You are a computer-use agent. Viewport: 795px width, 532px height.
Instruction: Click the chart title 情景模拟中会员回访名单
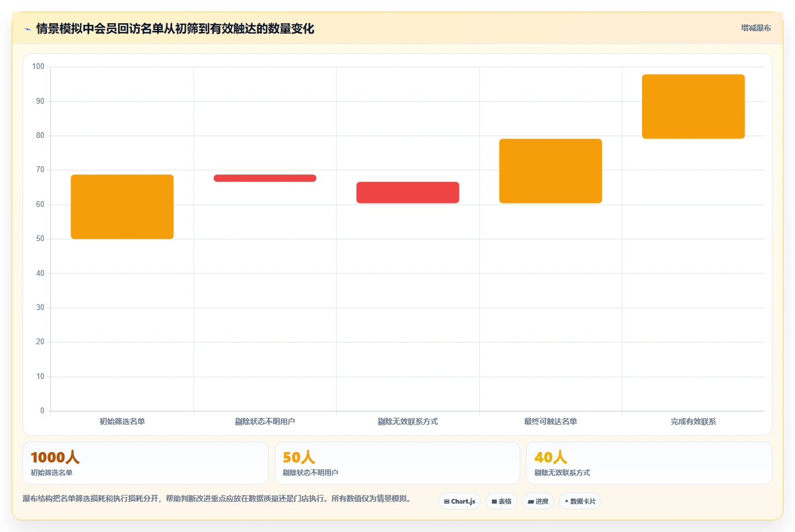(175, 28)
